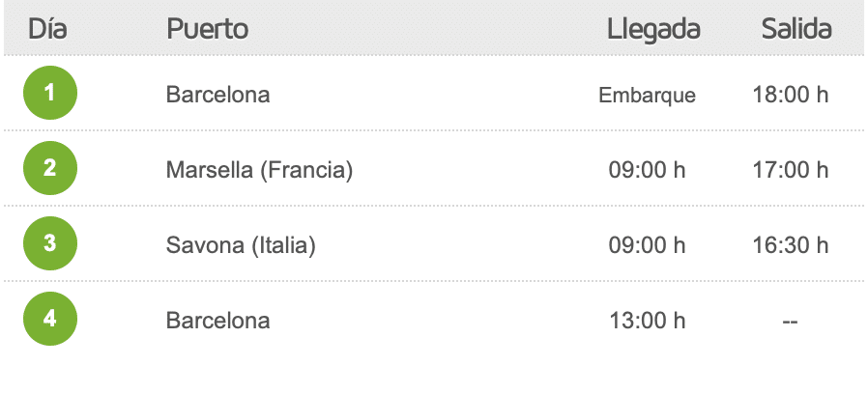
Task: Click the Embarque arrival text
Action: coord(647,96)
